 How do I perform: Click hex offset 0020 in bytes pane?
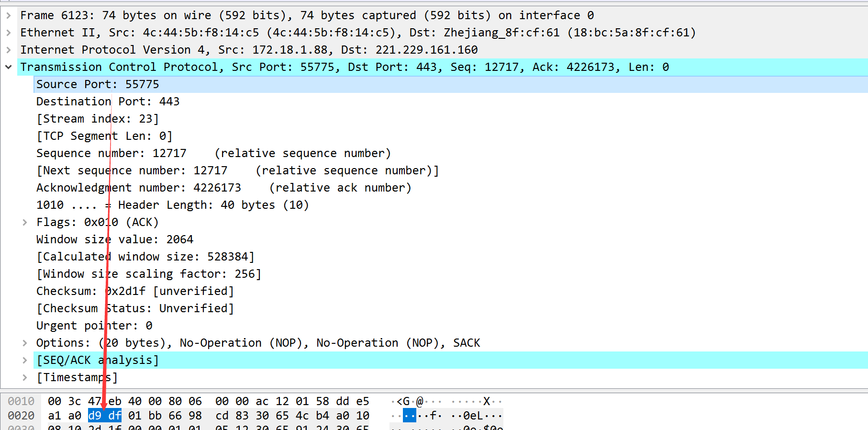[x=21, y=416]
